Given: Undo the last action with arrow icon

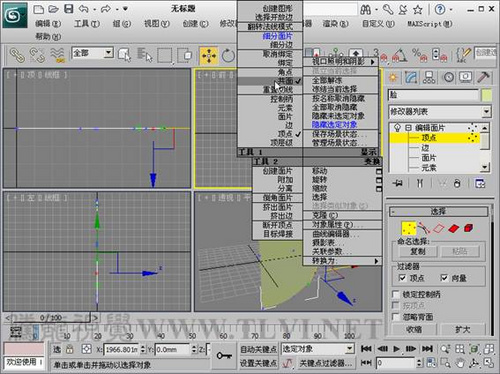Looking at the screenshot, I should click(83, 9).
